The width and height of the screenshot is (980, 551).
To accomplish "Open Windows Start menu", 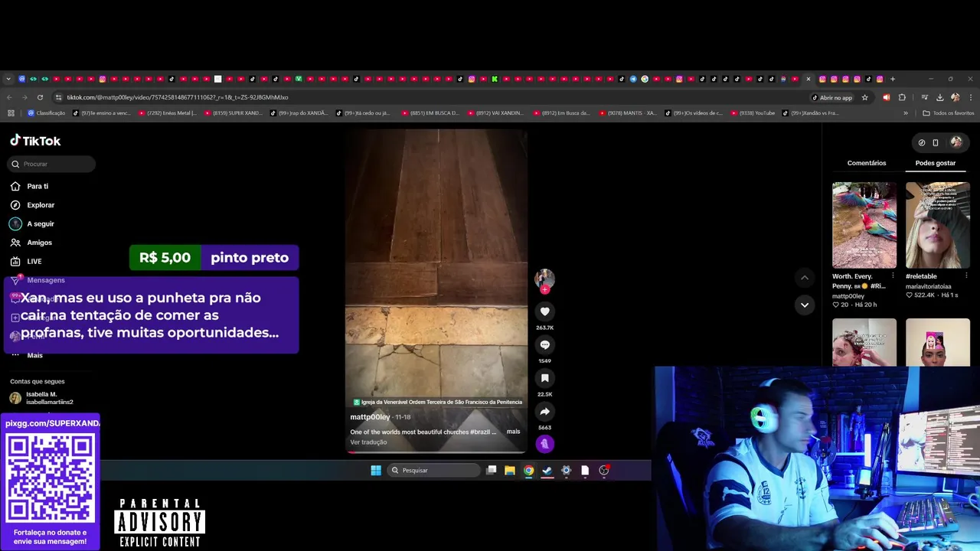I will click(x=376, y=471).
